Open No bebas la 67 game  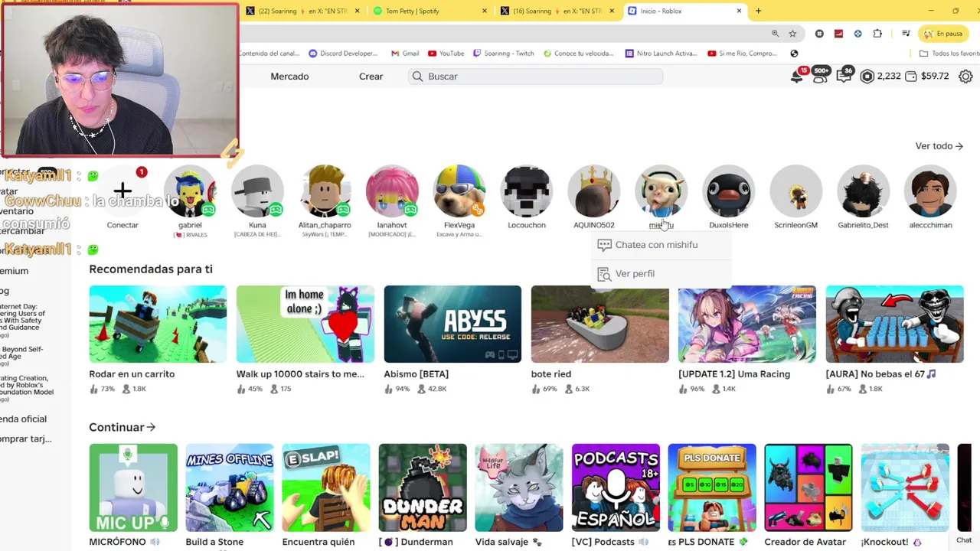tap(895, 324)
